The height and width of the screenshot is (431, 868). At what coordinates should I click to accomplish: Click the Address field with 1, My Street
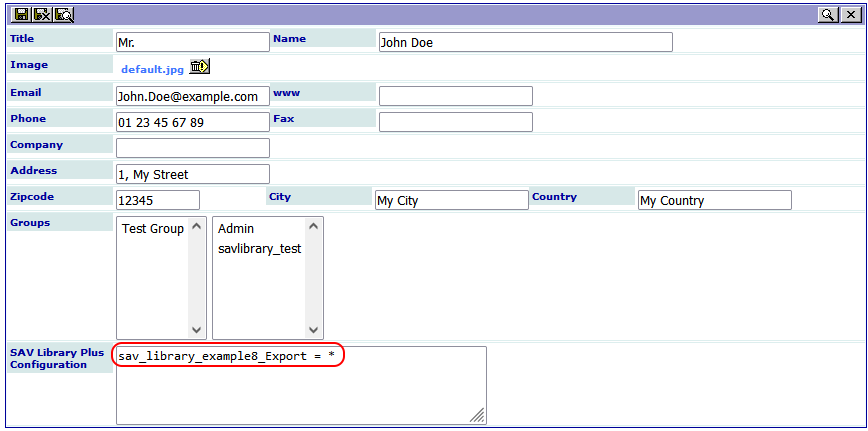point(193,174)
